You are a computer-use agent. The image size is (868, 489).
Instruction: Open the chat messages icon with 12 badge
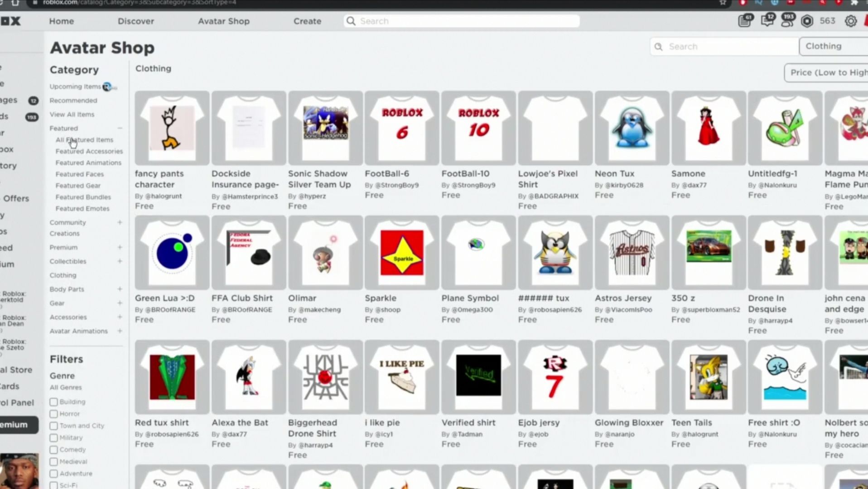(767, 20)
